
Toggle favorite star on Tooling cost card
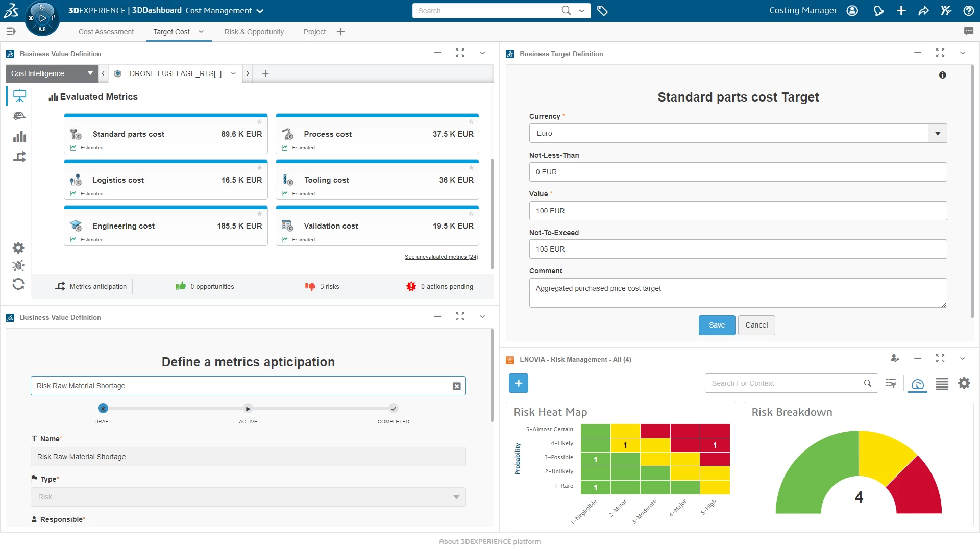(471, 168)
